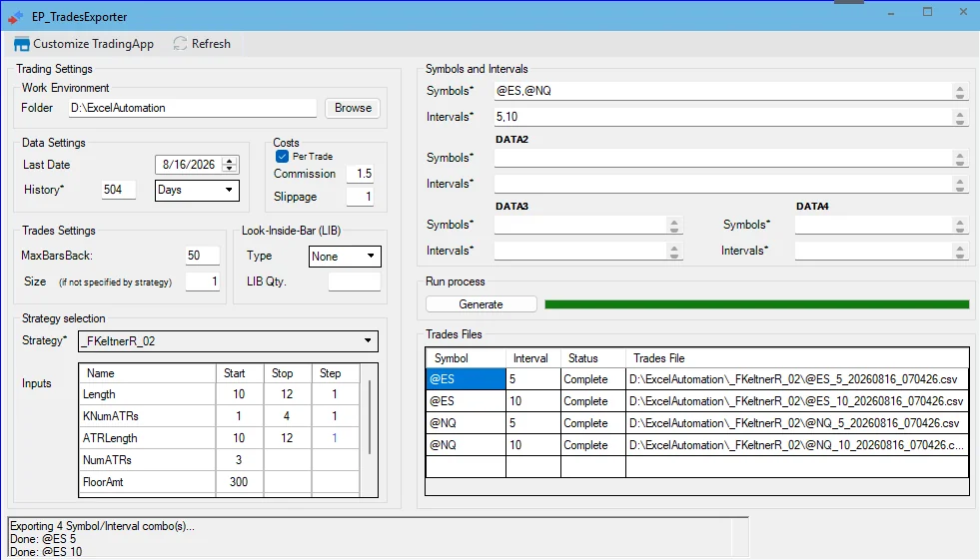This screenshot has height=560, width=980.
Task: Click the scroll arrows of DATA4 Intervals field
Action: (960, 251)
